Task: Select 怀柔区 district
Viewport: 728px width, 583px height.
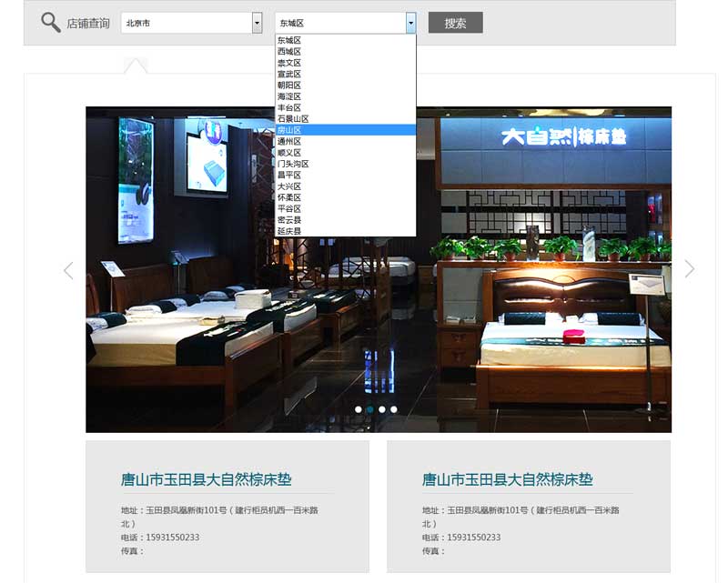Action: (346, 197)
